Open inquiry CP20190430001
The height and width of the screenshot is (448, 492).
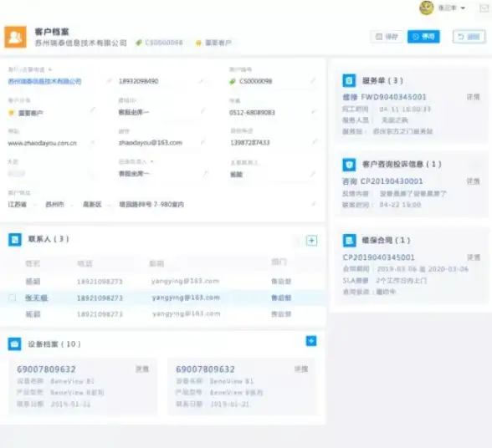pyautogui.click(x=382, y=181)
